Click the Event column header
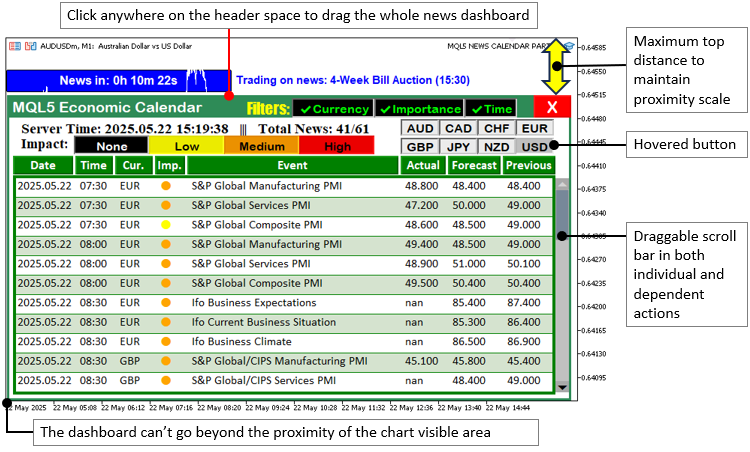The width and height of the screenshot is (750, 452). point(292,165)
